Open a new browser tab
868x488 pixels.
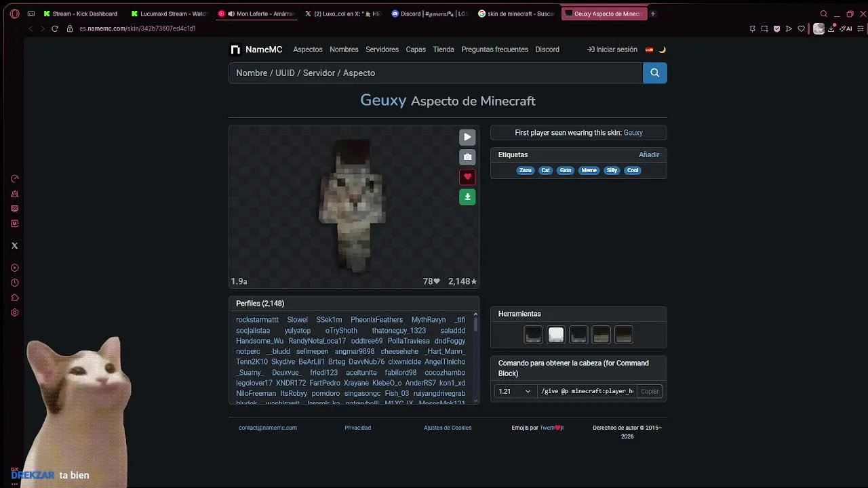[653, 14]
